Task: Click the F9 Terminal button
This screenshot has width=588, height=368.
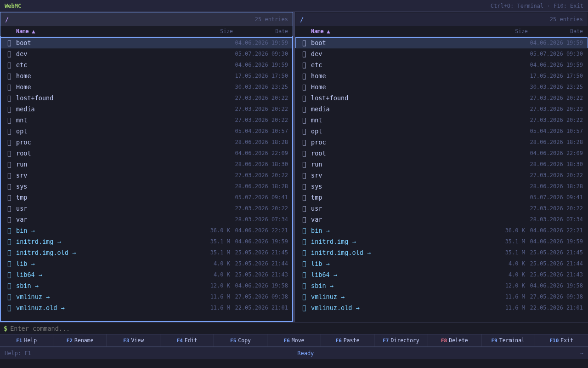Action: (x=508, y=340)
